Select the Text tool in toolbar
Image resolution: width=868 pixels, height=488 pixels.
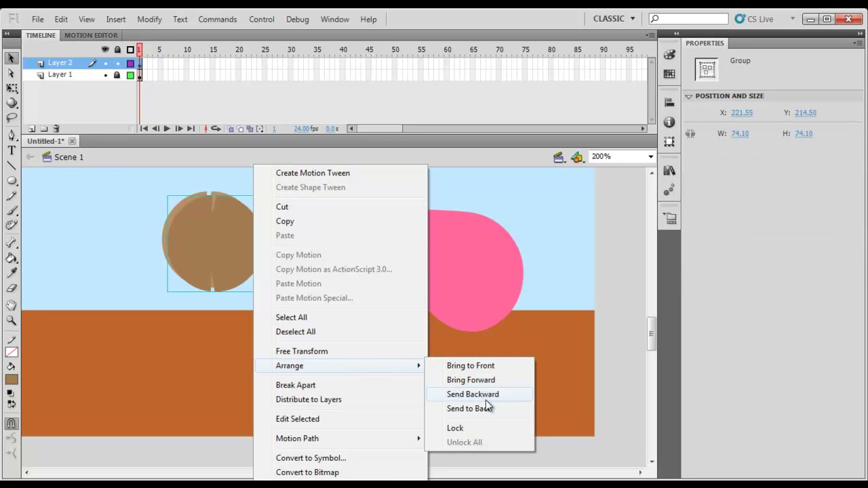tap(12, 150)
